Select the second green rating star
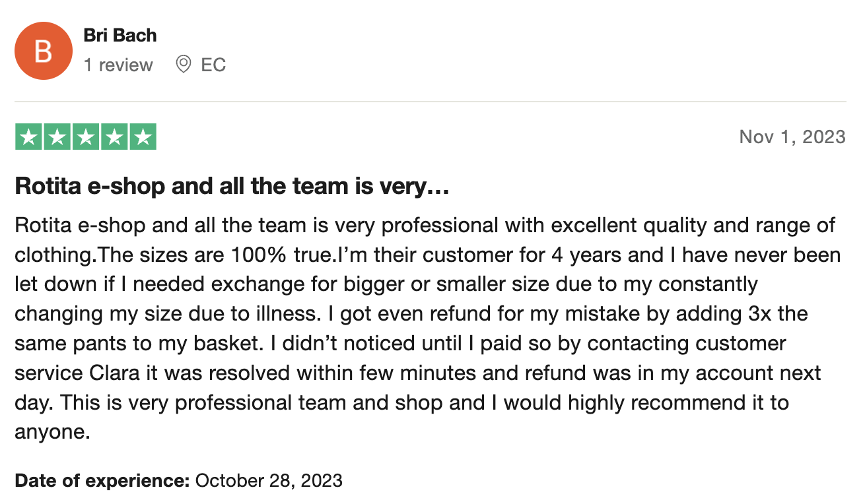 pyautogui.click(x=57, y=137)
